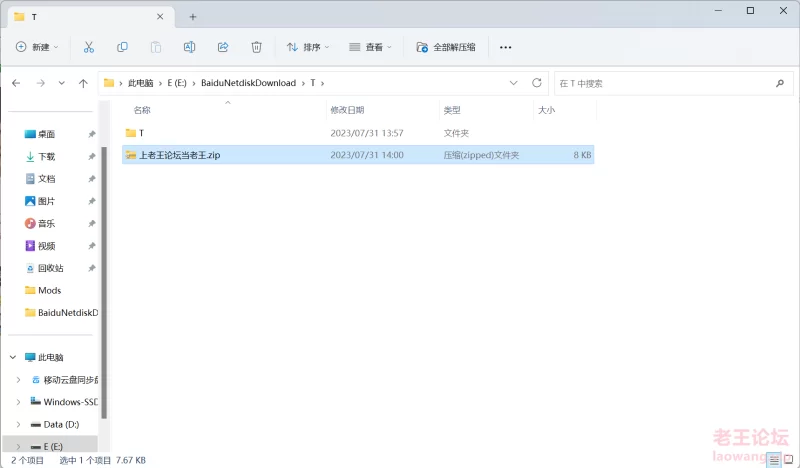Expand the Data (D:) drive tree
The height and width of the screenshot is (468, 800).
coord(18,424)
